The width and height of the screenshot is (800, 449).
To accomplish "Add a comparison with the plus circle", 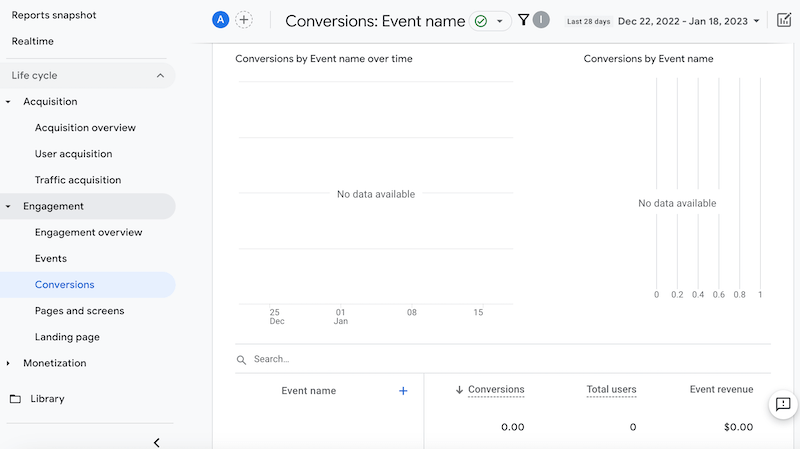I will click(244, 20).
